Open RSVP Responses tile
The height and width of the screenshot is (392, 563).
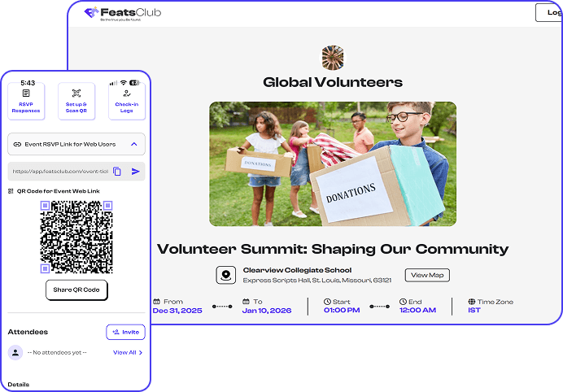(x=25, y=102)
